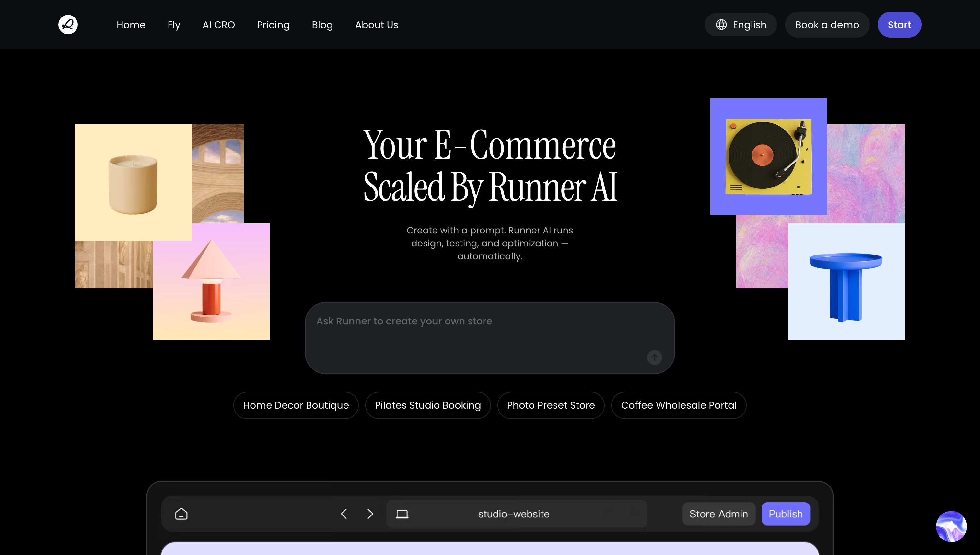Screen dimensions: 980x555
Task: Click the turntable product image
Action: (768, 157)
